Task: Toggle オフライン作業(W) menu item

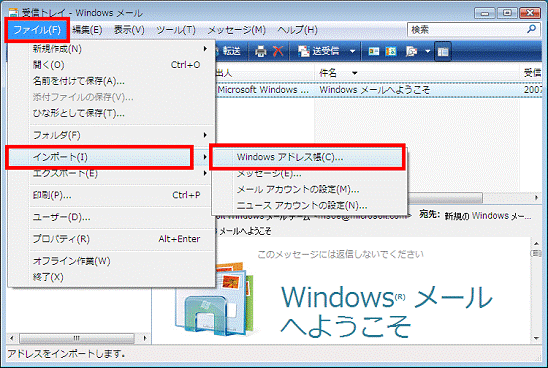Action: coord(111,261)
